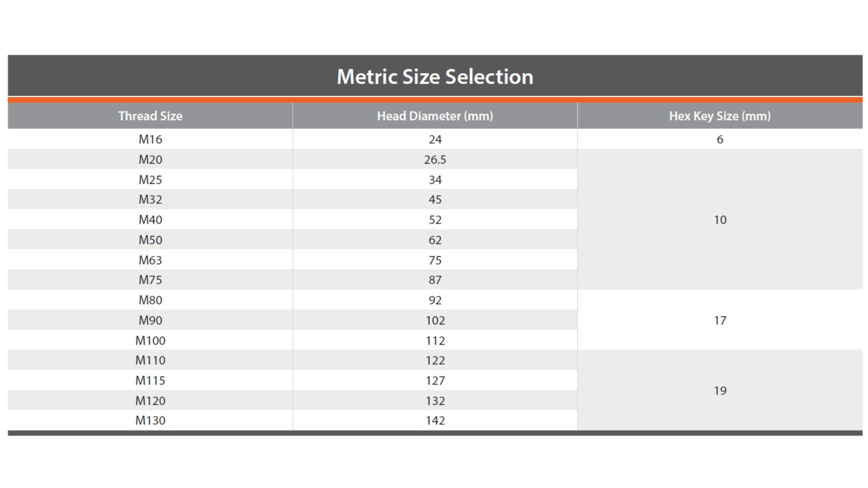Select the M100 thread size cell
868x488 pixels.
(150, 340)
